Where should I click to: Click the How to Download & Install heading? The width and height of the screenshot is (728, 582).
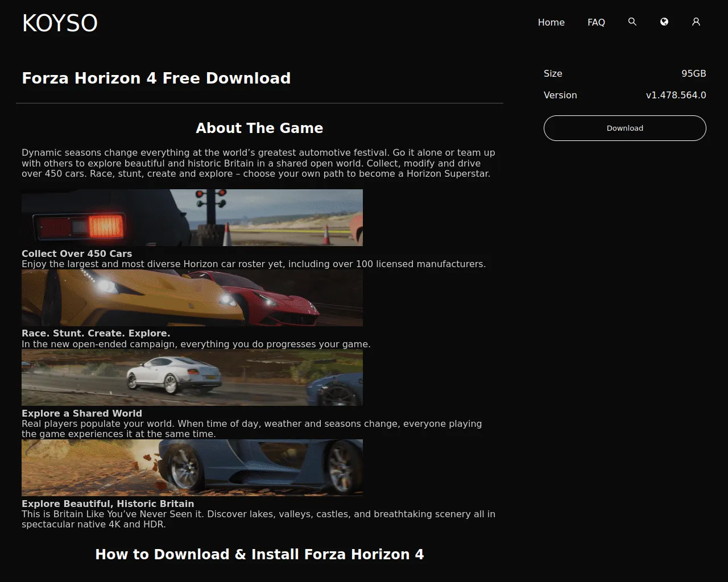tap(259, 554)
